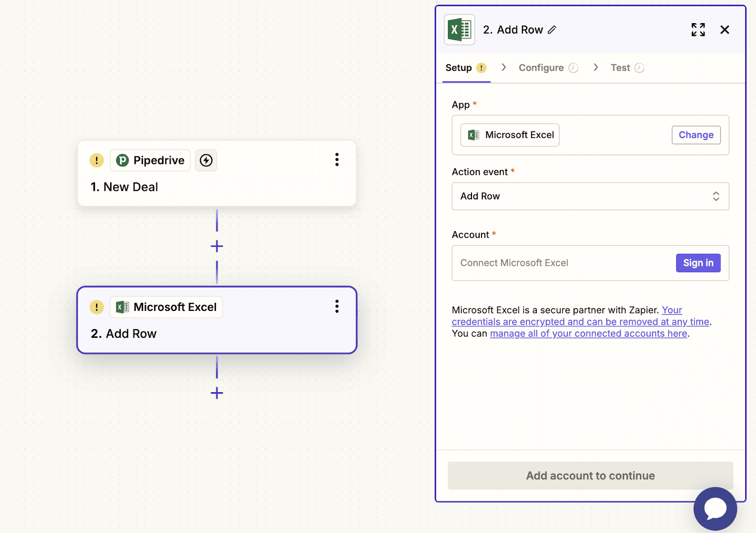This screenshot has height=533, width=756.
Task: Click the Add account to continue button
Action: pyautogui.click(x=590, y=475)
